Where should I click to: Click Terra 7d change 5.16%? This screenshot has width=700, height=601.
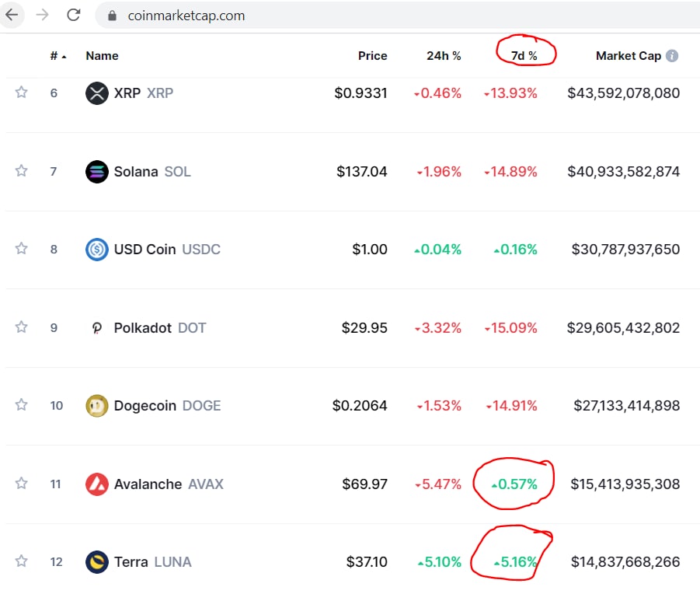coord(516,562)
